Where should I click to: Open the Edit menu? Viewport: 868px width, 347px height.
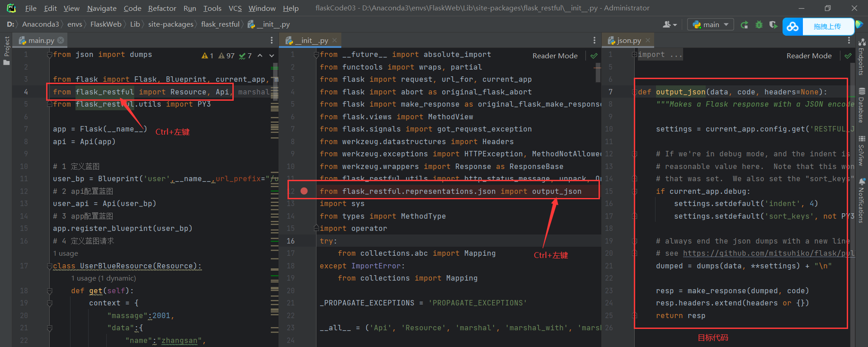pyautogui.click(x=50, y=8)
